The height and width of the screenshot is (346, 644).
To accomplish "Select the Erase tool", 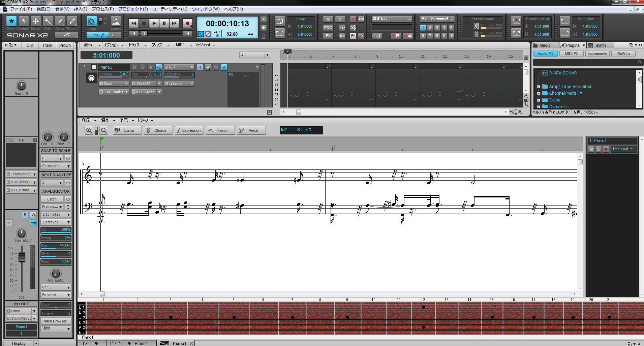I will [x=72, y=21].
